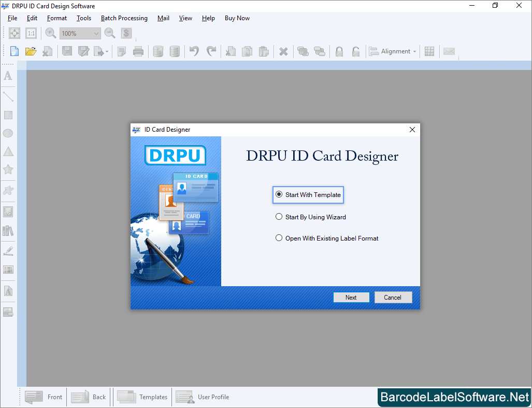The image size is (532, 408).
Task: Click the Undo icon on the toolbar
Action: (x=193, y=51)
